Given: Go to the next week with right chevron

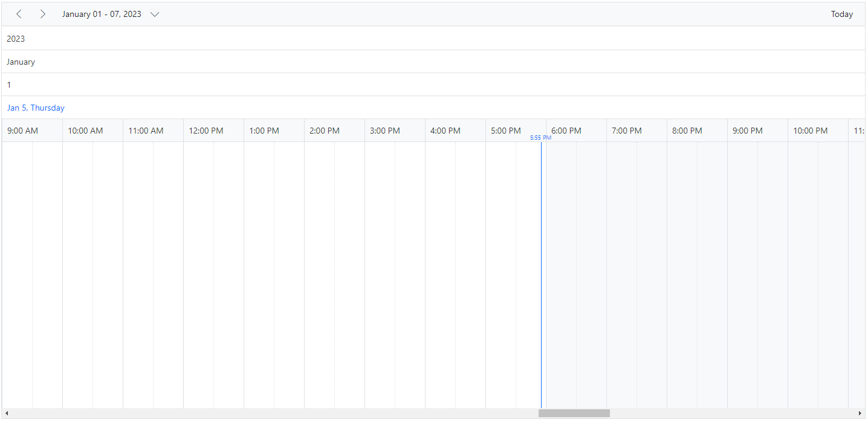Looking at the screenshot, I should (42, 14).
